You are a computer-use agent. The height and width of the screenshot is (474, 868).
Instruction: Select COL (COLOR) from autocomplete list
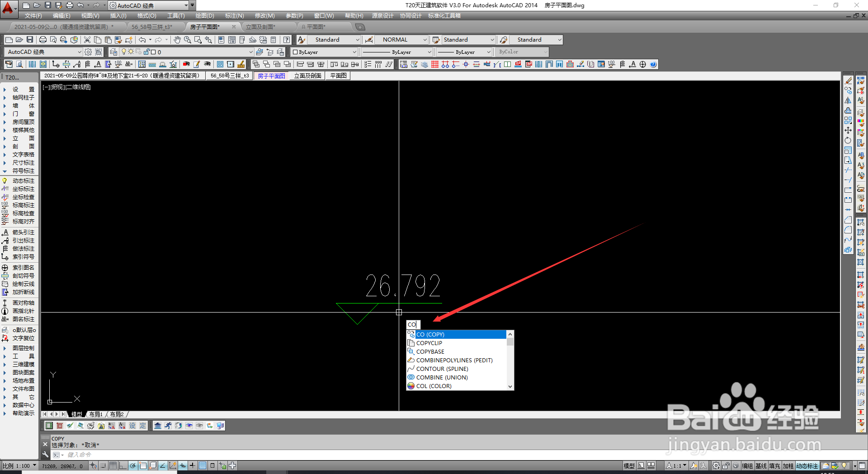457,386
